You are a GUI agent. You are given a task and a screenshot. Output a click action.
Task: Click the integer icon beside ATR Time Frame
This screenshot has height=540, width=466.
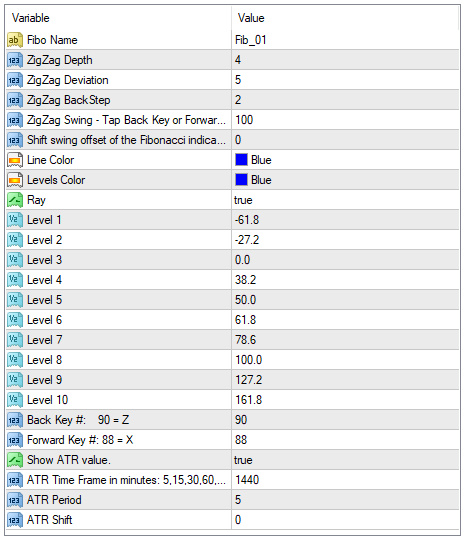click(x=14, y=479)
